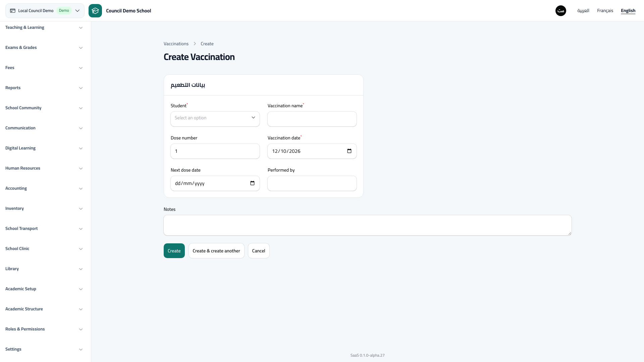Select the English language option
The width and height of the screenshot is (644, 362).
tap(628, 11)
